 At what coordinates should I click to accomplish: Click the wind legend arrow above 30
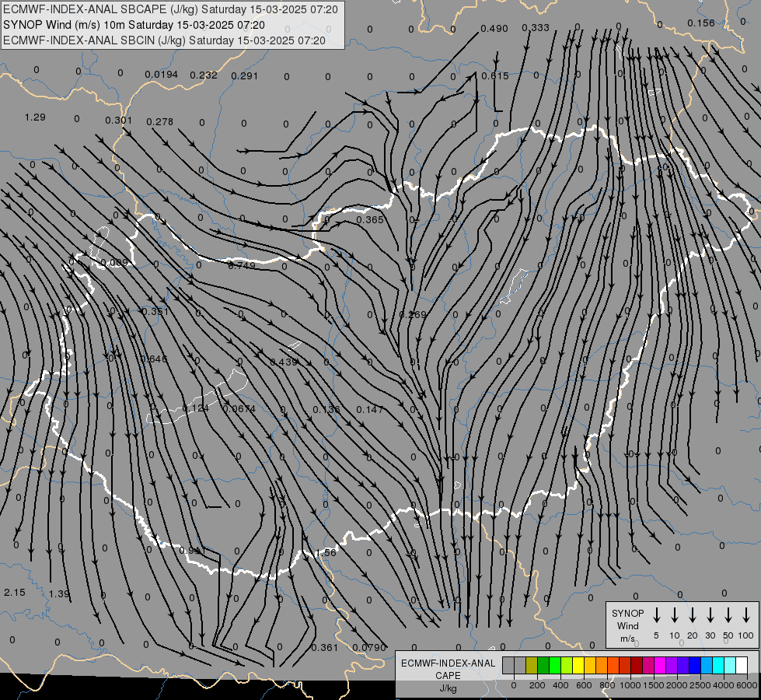tap(710, 615)
